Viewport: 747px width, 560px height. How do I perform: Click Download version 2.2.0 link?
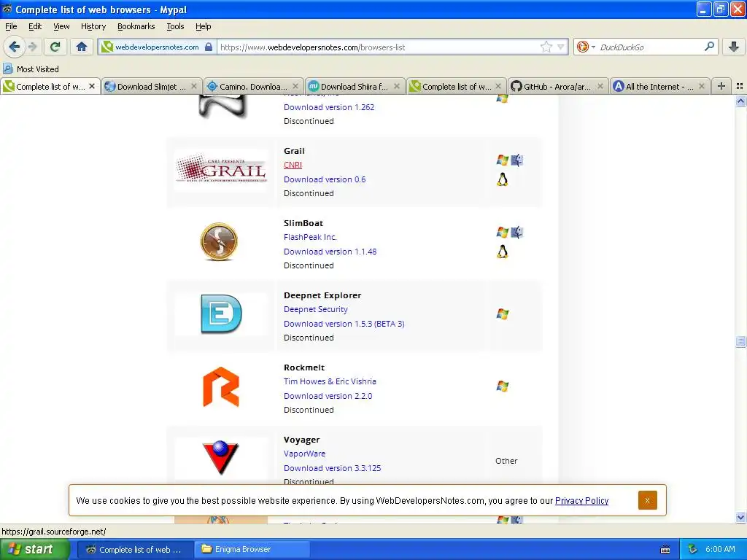coord(328,396)
